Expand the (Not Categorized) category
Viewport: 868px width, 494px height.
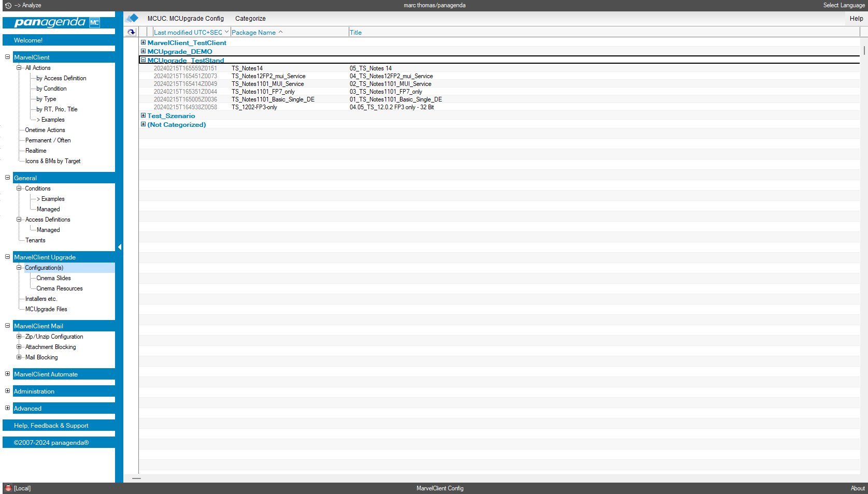(143, 124)
